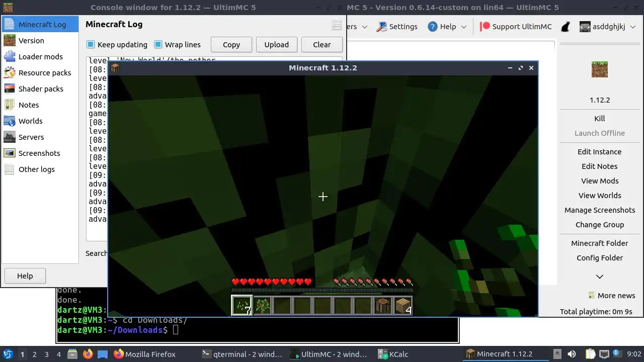
Task: Clear the Minecraft log
Action: tap(322, 45)
